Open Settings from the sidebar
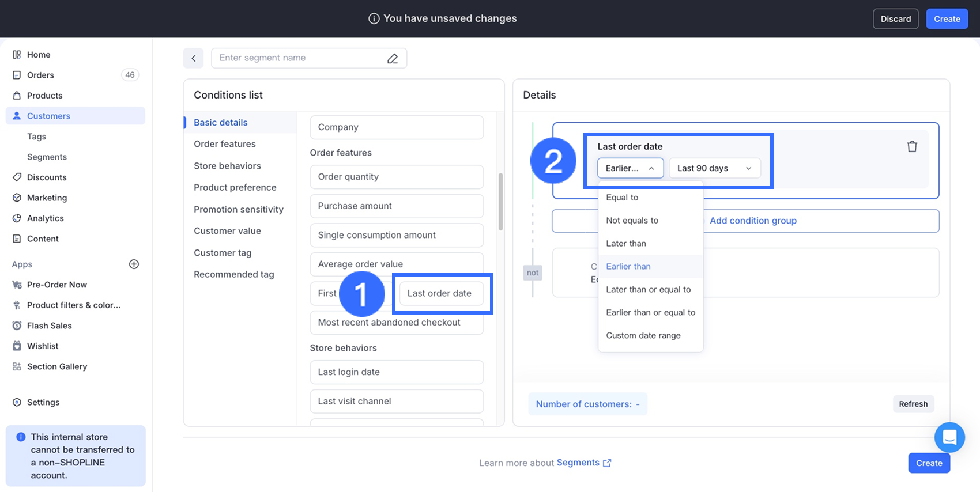This screenshot has width=980, height=492. pos(43,402)
